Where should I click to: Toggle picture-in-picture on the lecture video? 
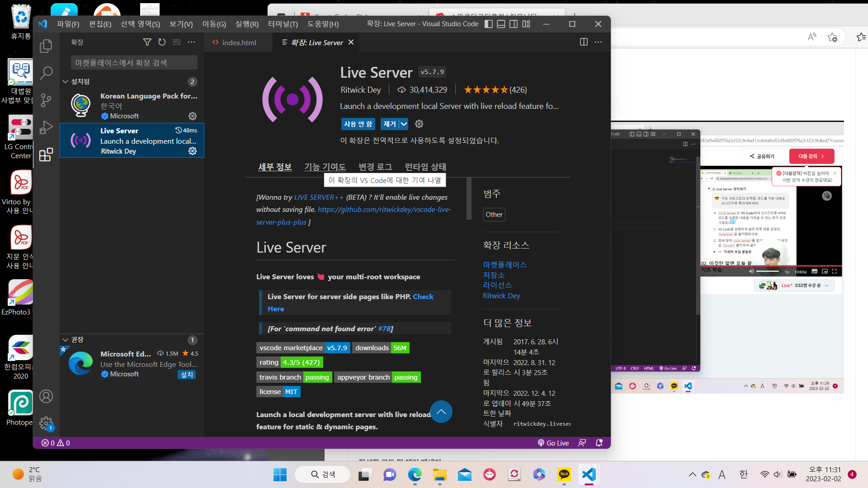(x=825, y=272)
